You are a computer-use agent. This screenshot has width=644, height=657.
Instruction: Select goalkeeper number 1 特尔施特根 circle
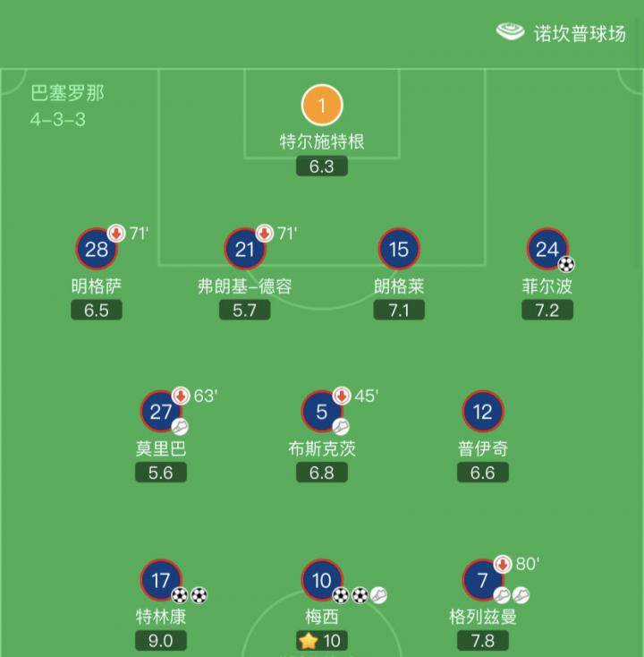coord(322,106)
